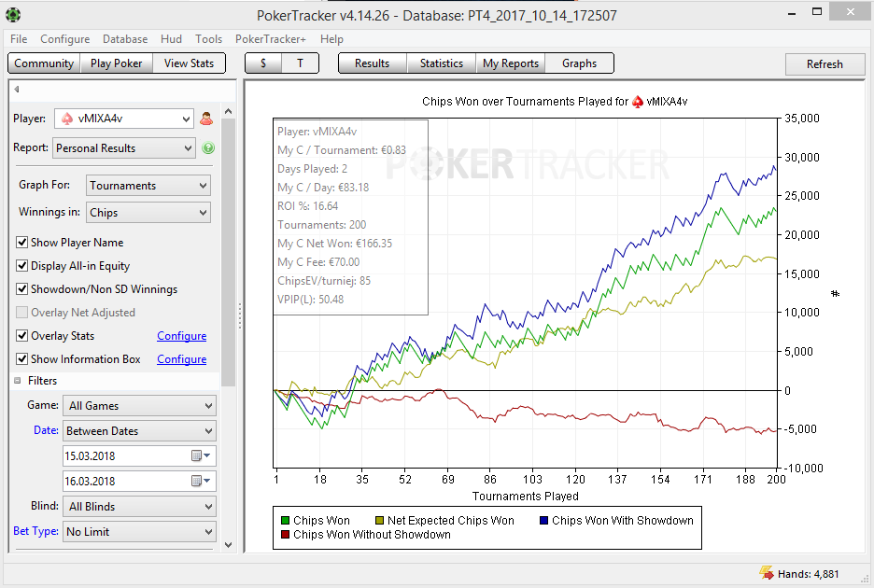This screenshot has width=874, height=588.
Task: Click the spade icon in the Player field
Action: click(x=67, y=119)
